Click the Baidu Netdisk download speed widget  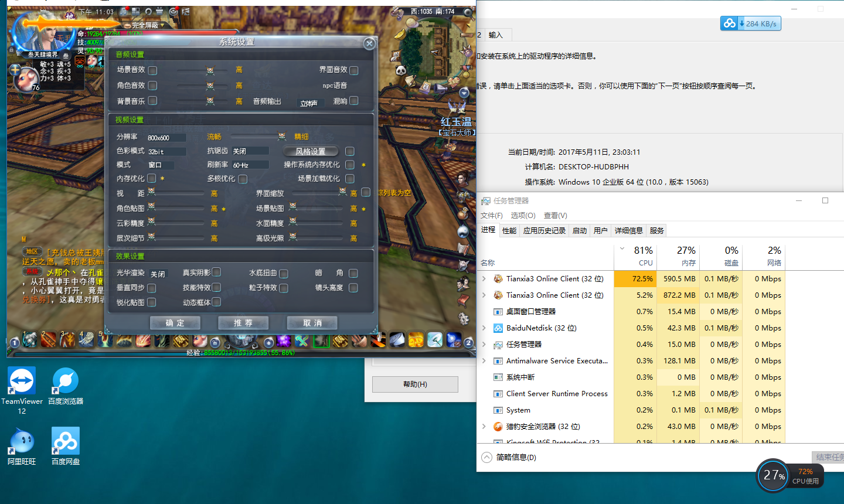pyautogui.click(x=751, y=23)
